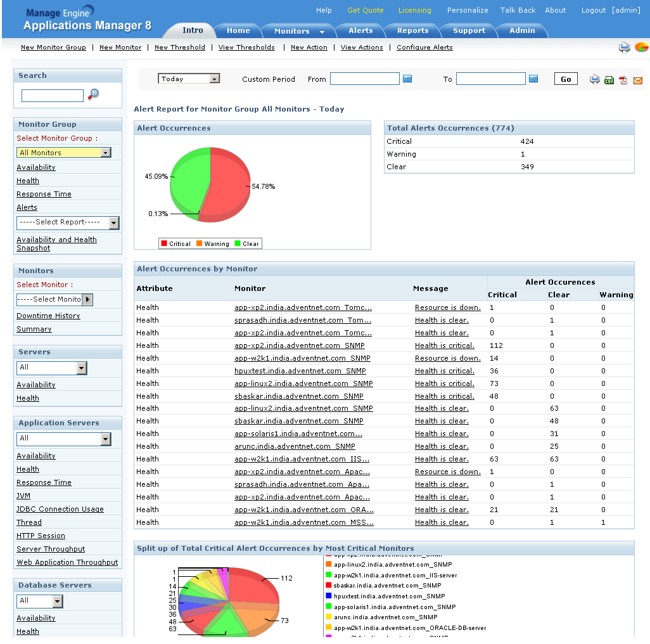Image resolution: width=650 pixels, height=644 pixels.
Task: Click the pie chart icon in the top-right corner
Action: click(641, 48)
